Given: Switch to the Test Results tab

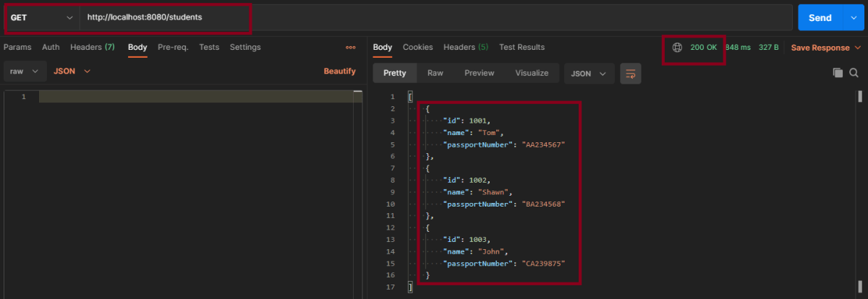Looking at the screenshot, I should click(x=522, y=48).
